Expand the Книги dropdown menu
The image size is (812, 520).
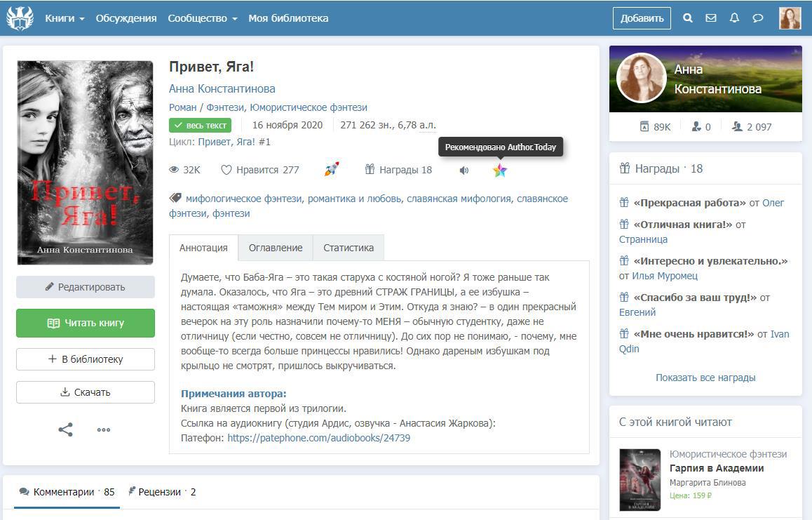(65, 18)
